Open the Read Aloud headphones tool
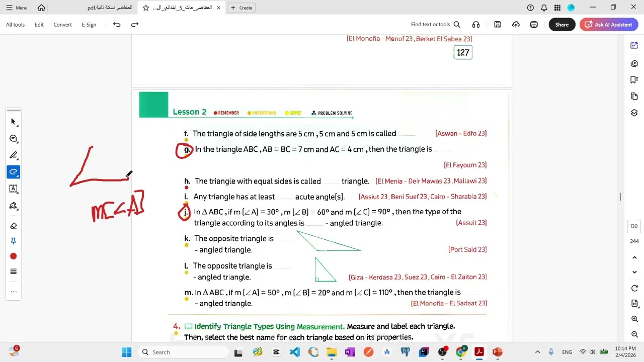The image size is (644, 362). tap(476, 25)
